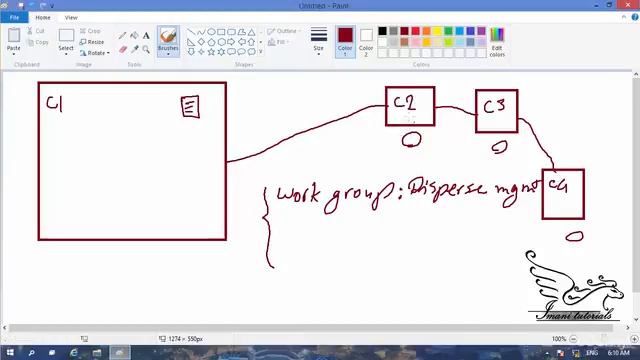
Task: Choose the Line shape
Action: click(x=191, y=32)
